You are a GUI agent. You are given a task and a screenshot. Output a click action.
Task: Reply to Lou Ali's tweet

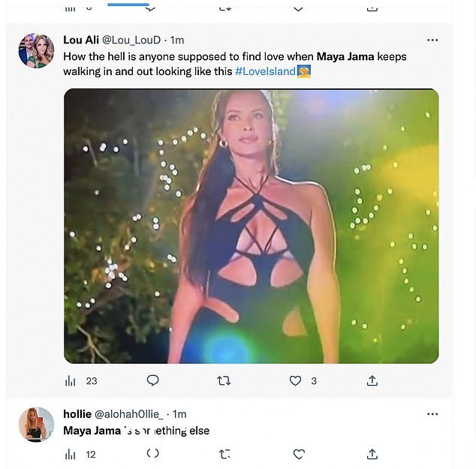pyautogui.click(x=152, y=380)
